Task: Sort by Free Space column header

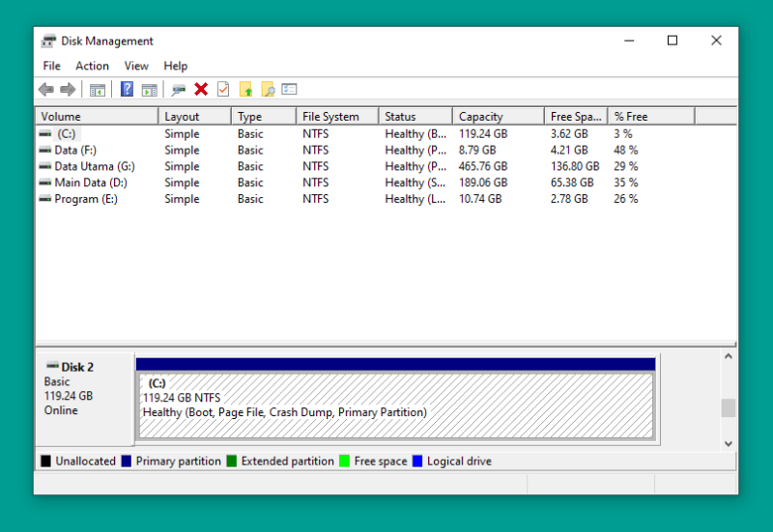Action: (576, 117)
